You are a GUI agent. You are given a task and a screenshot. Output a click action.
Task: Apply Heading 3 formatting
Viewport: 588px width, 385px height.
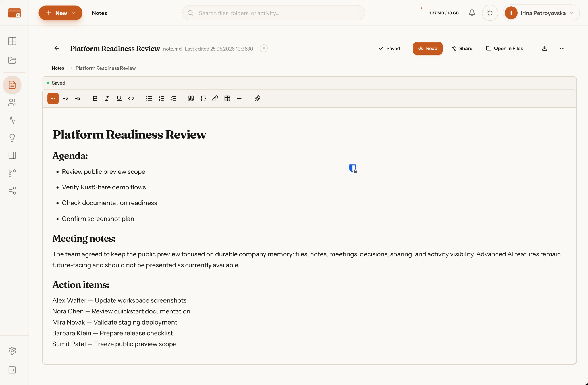click(x=77, y=99)
